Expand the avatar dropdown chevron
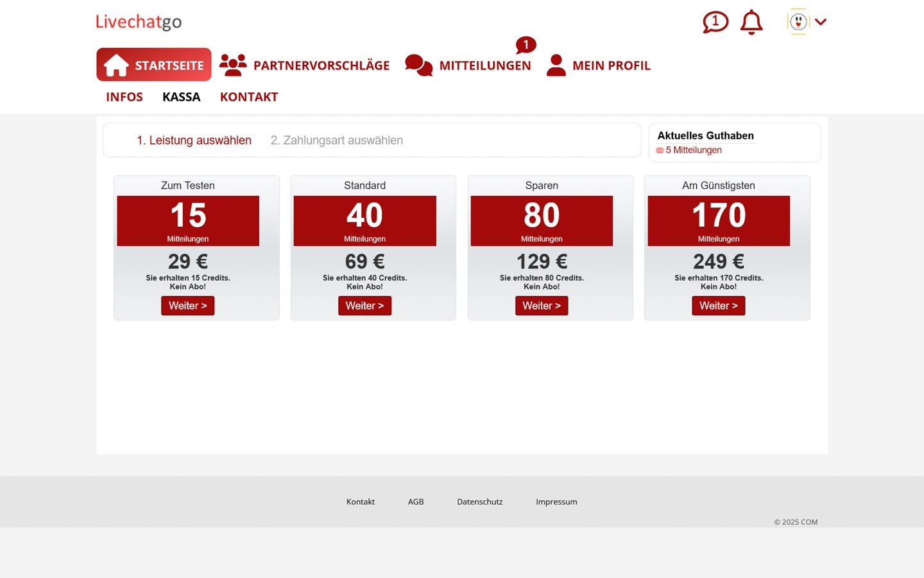This screenshot has width=924, height=578. pos(821,22)
